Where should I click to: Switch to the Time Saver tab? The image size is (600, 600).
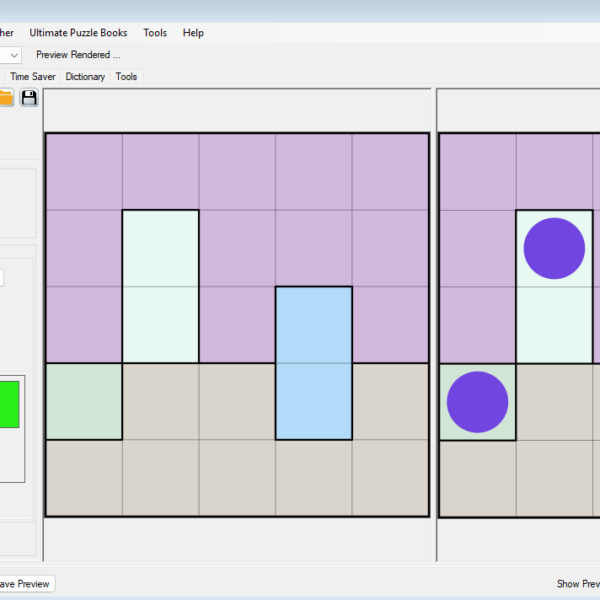click(34, 76)
